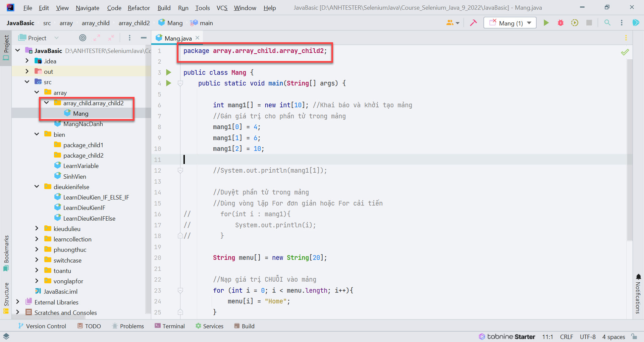Screen dimensions: 644x342
Task: Open the Refactor menu
Action: (x=139, y=8)
